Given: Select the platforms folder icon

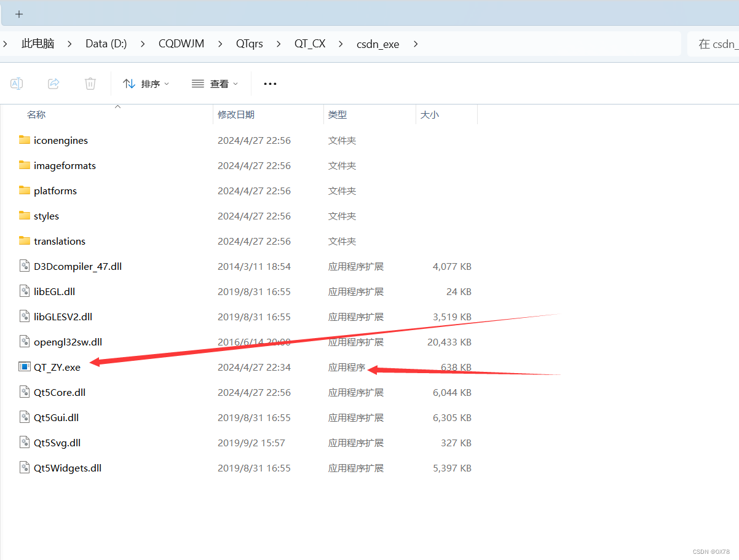Looking at the screenshot, I should (x=25, y=191).
